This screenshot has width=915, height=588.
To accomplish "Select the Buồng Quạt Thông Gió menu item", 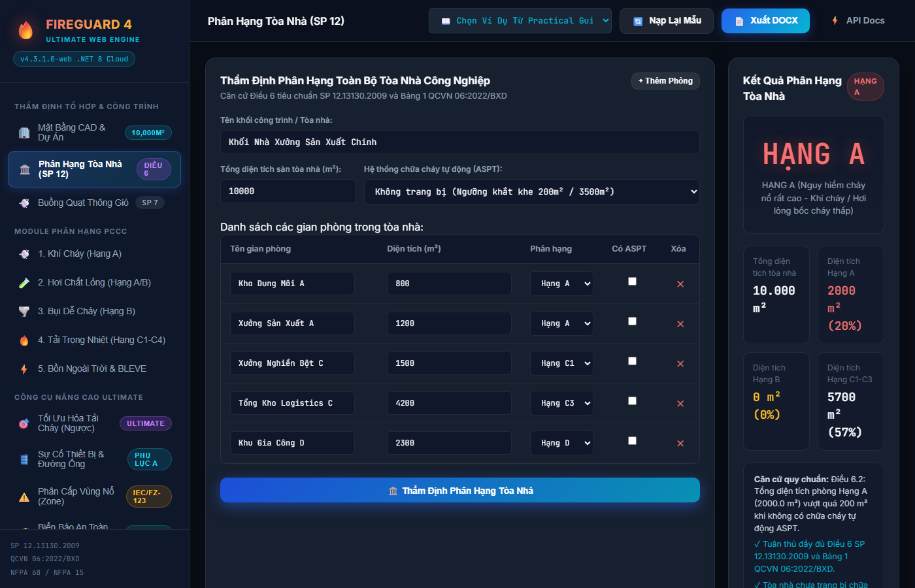I will coord(94,203).
